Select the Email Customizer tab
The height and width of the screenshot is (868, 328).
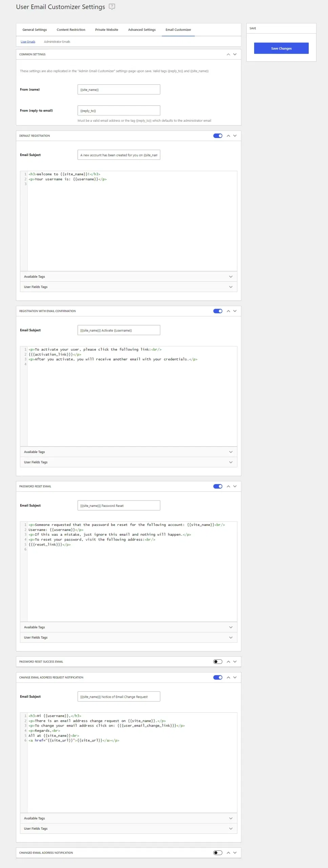point(178,30)
